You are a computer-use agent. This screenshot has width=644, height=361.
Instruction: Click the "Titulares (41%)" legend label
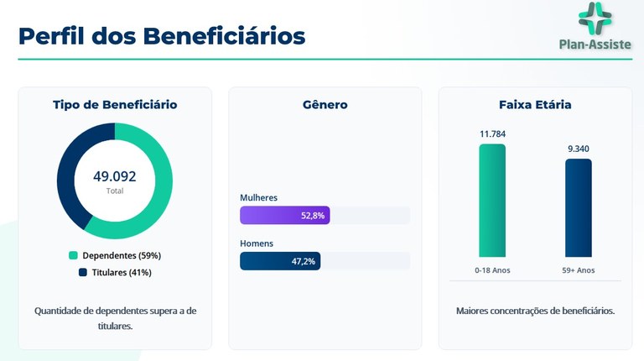(122, 273)
